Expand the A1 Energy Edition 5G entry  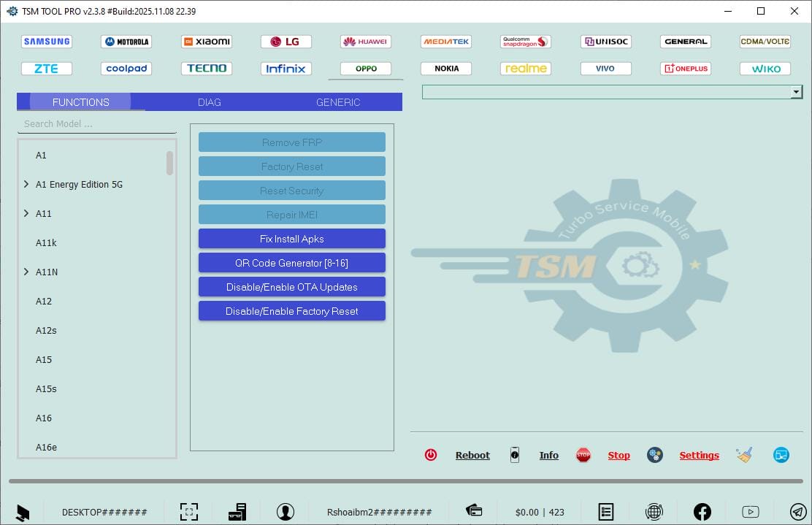click(26, 184)
